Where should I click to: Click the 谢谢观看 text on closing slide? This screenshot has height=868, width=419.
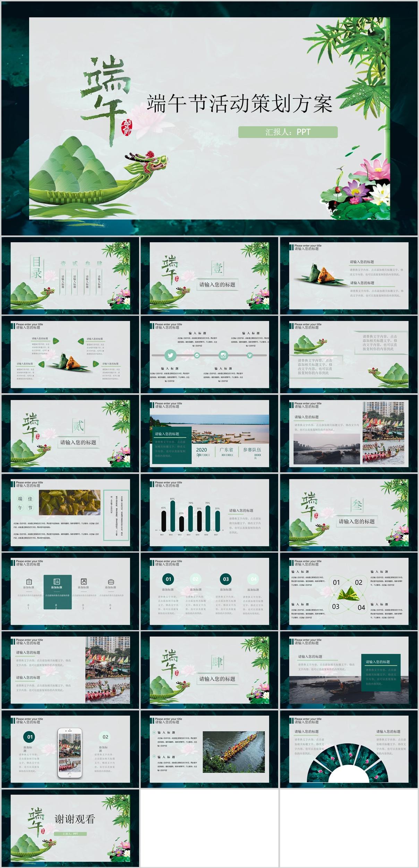click(75, 819)
